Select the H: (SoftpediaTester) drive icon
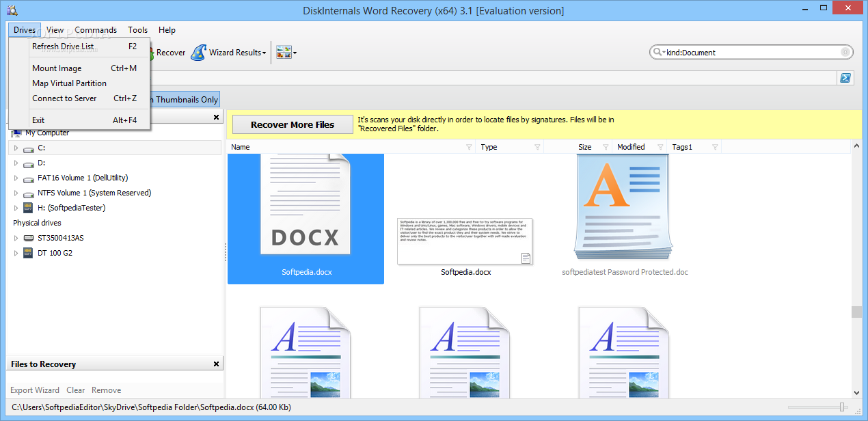The height and width of the screenshot is (421, 868). point(29,208)
